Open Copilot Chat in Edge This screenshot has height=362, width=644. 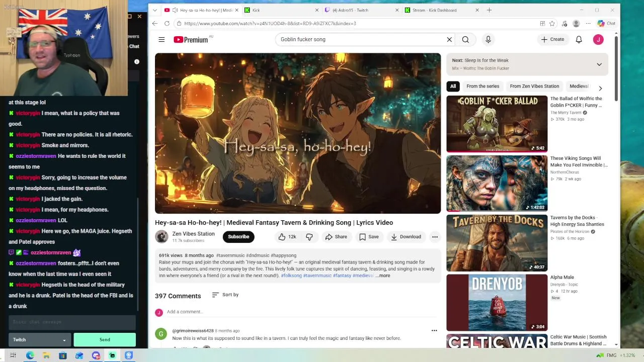(606, 23)
